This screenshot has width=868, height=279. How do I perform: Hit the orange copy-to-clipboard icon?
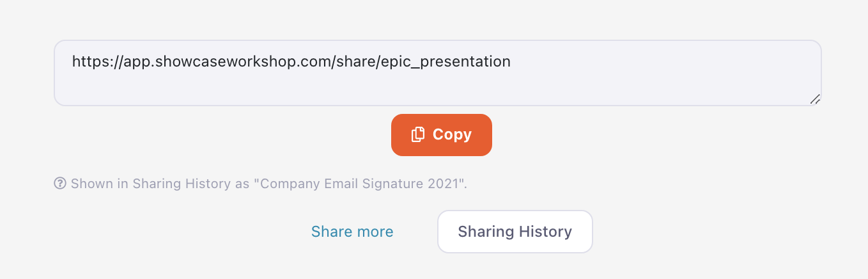coord(418,134)
